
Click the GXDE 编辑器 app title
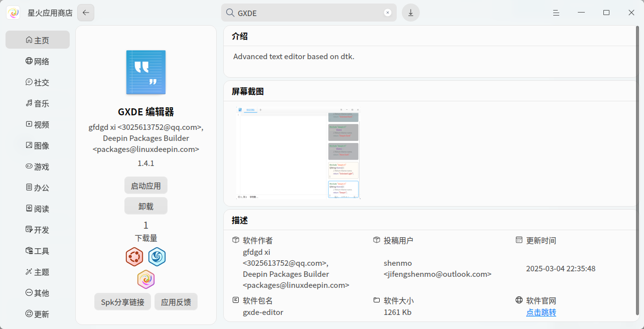(146, 112)
